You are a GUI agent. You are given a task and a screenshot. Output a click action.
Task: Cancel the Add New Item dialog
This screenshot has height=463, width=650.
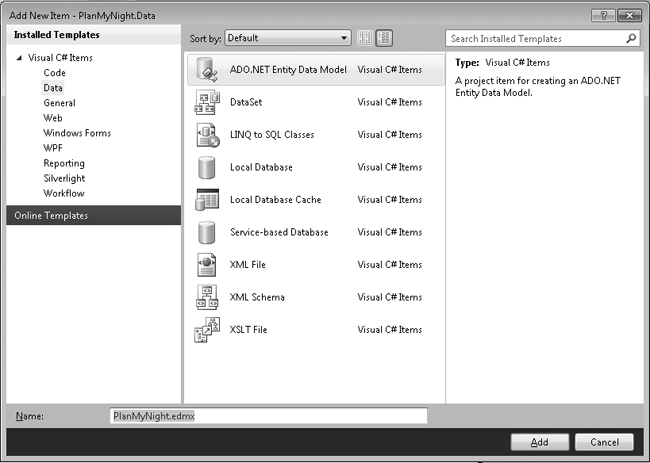(x=604, y=442)
